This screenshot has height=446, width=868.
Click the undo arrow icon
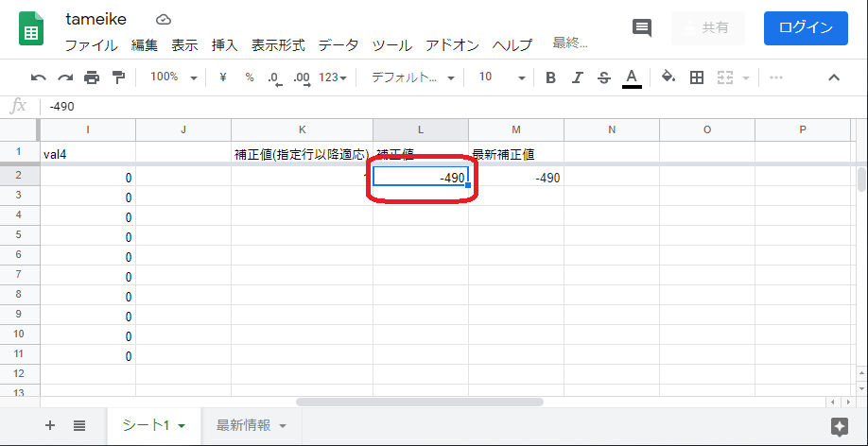[x=38, y=77]
